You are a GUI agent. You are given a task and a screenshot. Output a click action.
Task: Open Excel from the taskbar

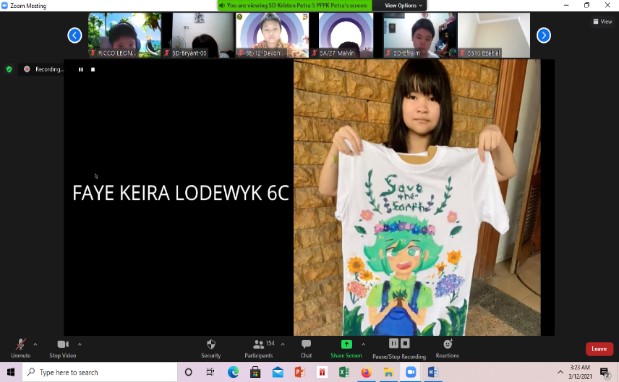pyautogui.click(x=343, y=372)
